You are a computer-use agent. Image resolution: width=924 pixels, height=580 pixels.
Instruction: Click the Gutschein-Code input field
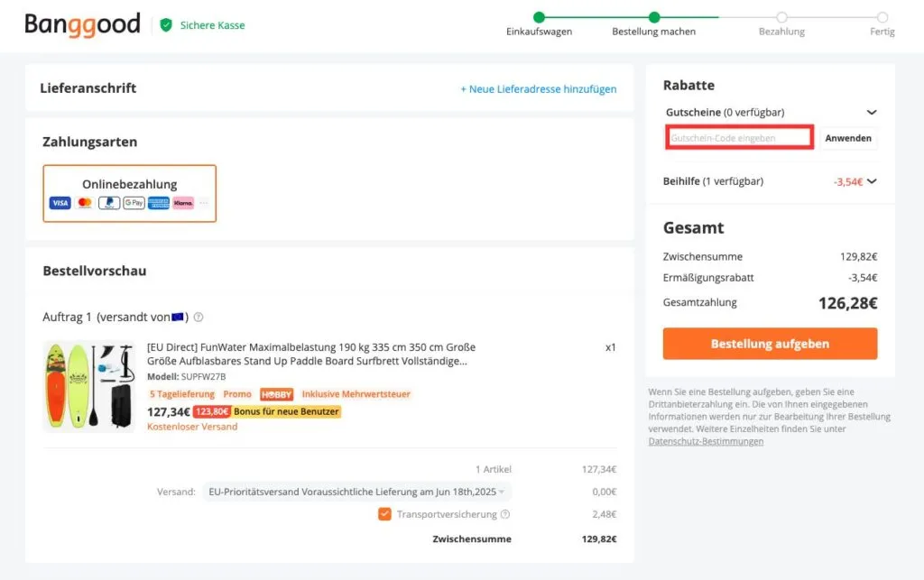click(739, 136)
